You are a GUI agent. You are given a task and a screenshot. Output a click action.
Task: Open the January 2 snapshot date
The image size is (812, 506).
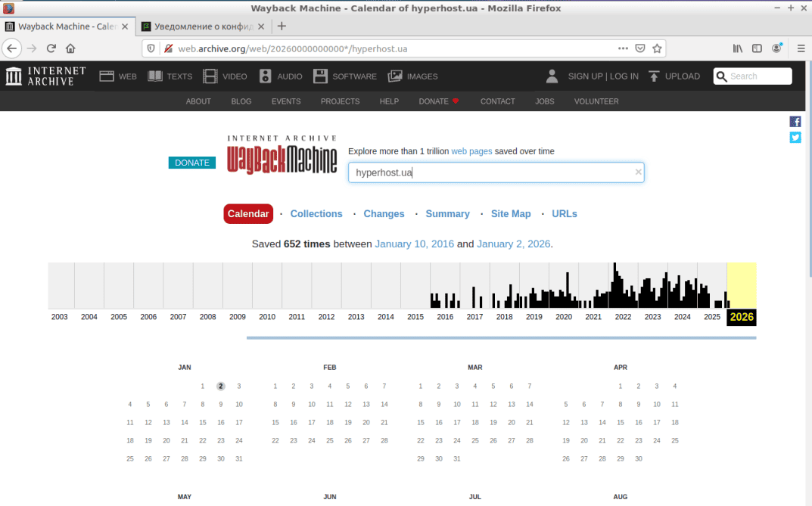coord(221,386)
